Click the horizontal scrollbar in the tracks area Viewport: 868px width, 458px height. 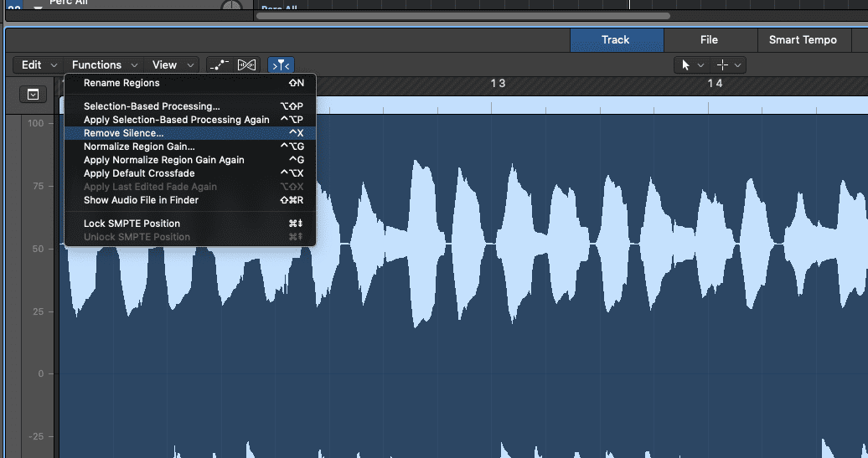[462, 15]
